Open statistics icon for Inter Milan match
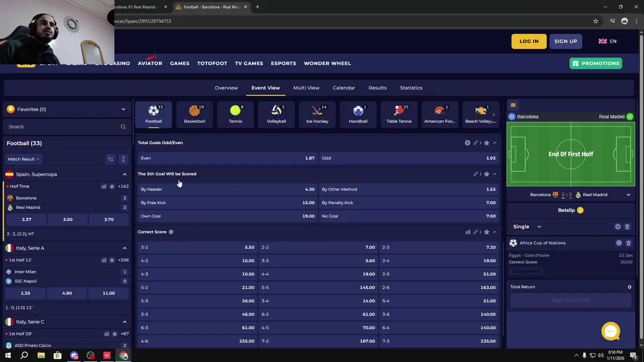The width and height of the screenshot is (644, 362). click(x=104, y=260)
